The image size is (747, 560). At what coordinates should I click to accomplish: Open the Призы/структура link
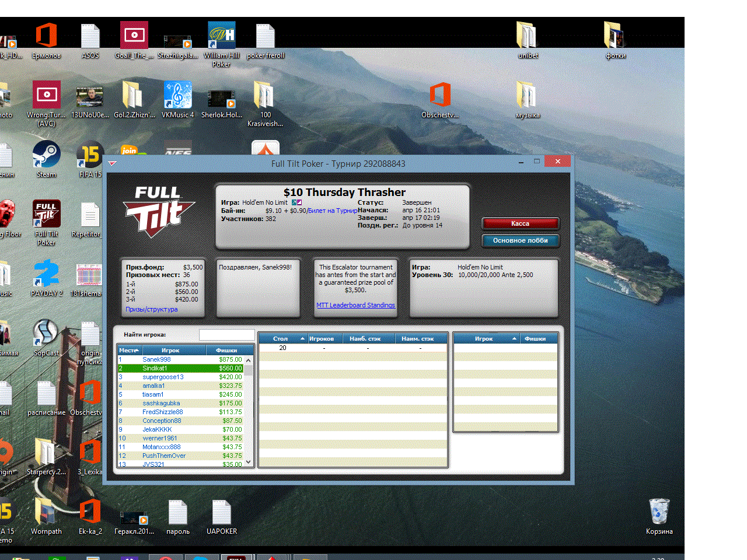pos(152,309)
